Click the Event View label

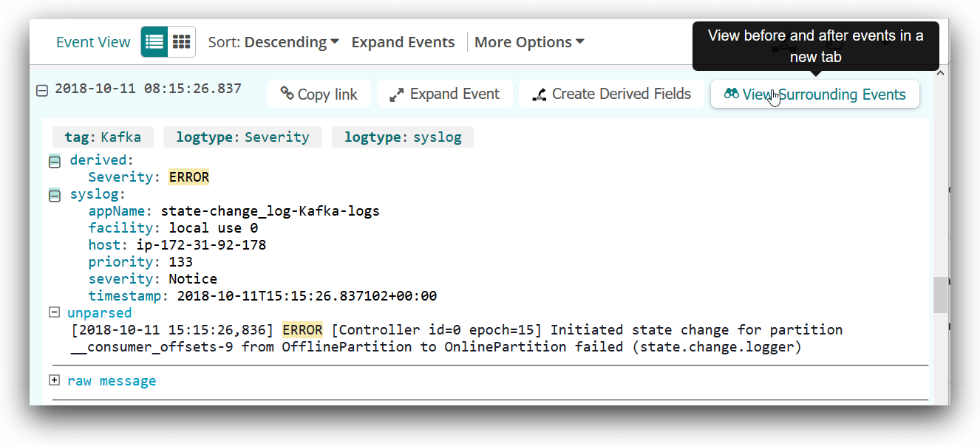pos(93,42)
